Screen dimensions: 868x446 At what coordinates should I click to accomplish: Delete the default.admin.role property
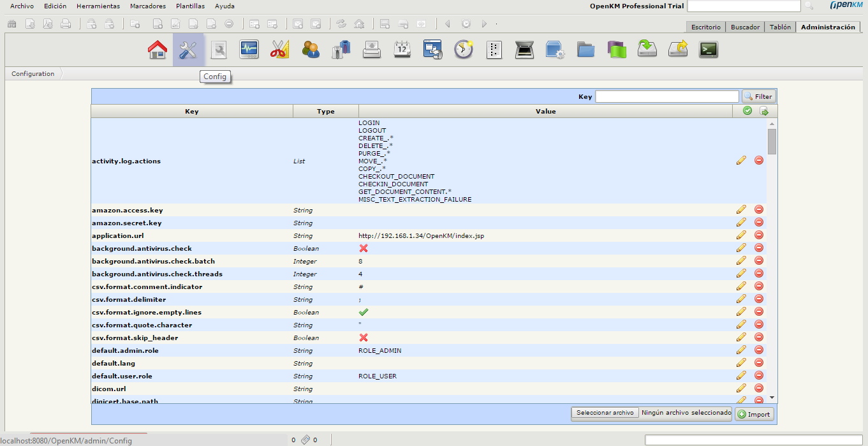pos(759,350)
